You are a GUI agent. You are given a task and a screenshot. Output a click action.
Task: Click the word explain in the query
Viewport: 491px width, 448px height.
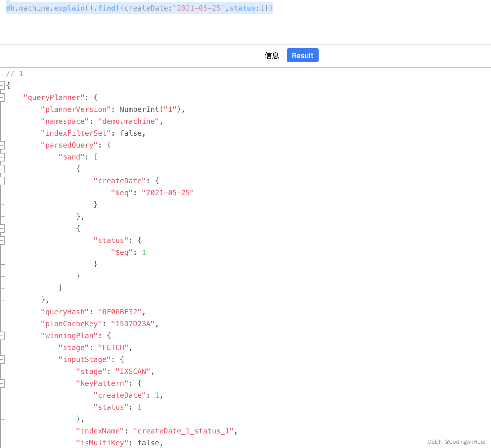69,8
